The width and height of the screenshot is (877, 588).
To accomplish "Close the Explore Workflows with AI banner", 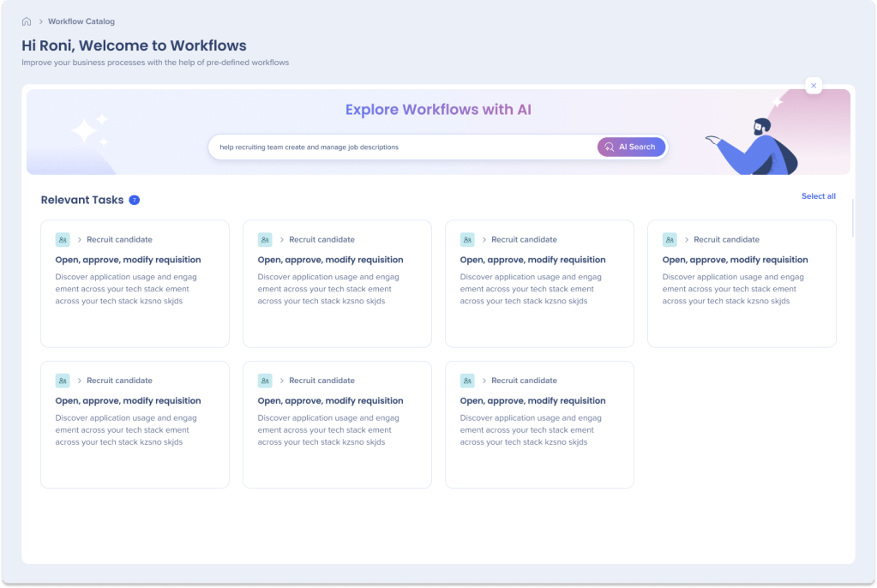I will [x=814, y=86].
